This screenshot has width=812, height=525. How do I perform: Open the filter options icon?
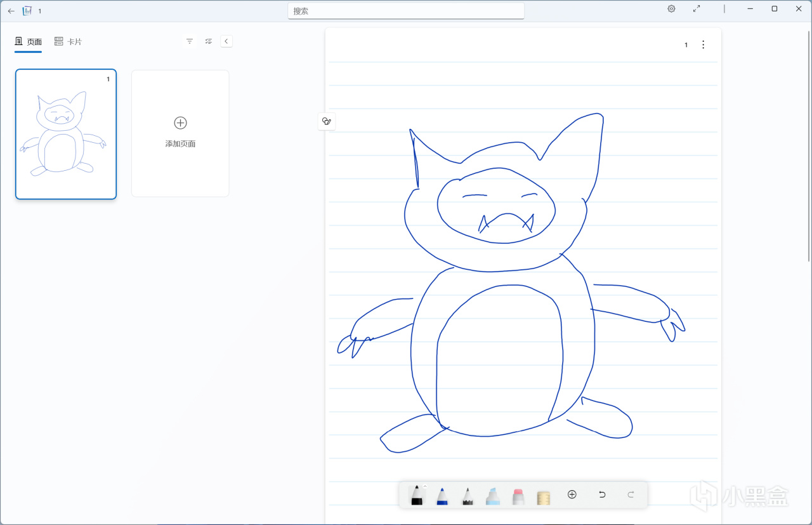(x=190, y=41)
